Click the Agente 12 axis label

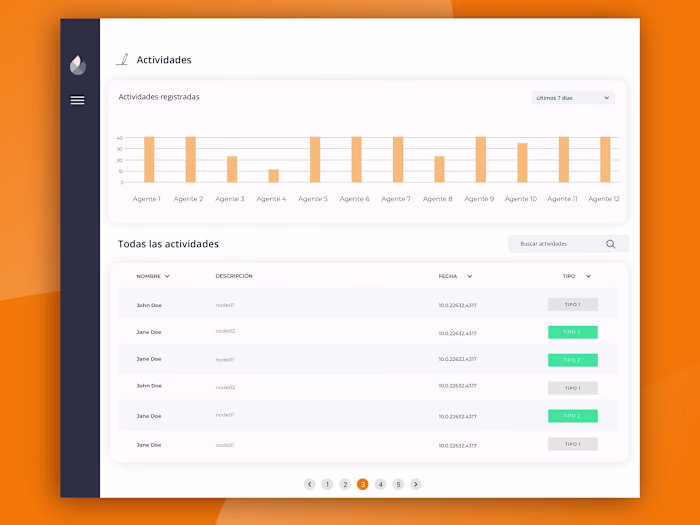[604, 199]
